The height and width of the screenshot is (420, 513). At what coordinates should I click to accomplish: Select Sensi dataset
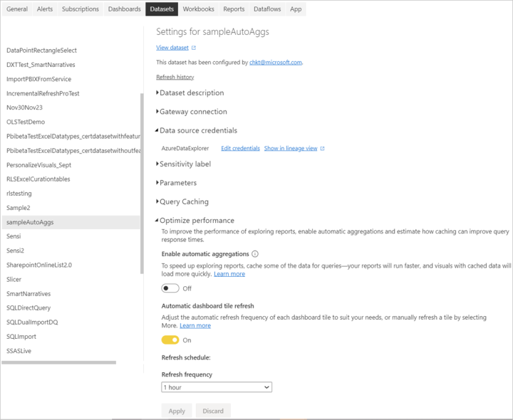[x=14, y=236]
